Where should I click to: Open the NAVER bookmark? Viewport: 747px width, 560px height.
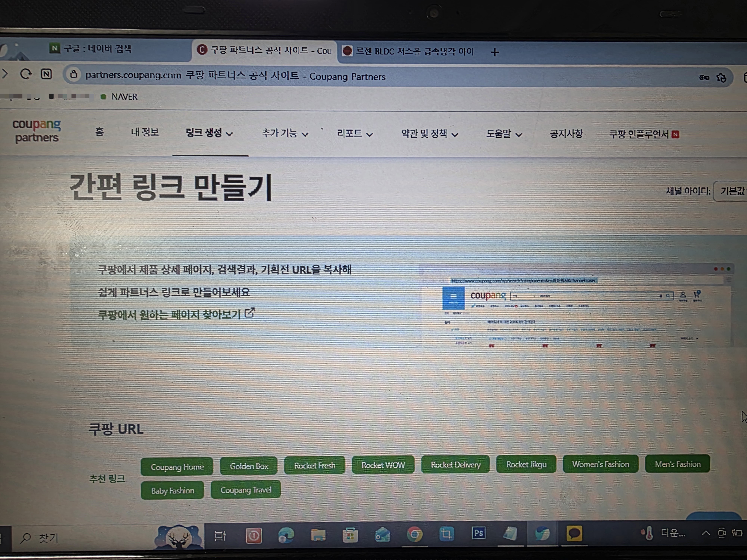tap(119, 97)
